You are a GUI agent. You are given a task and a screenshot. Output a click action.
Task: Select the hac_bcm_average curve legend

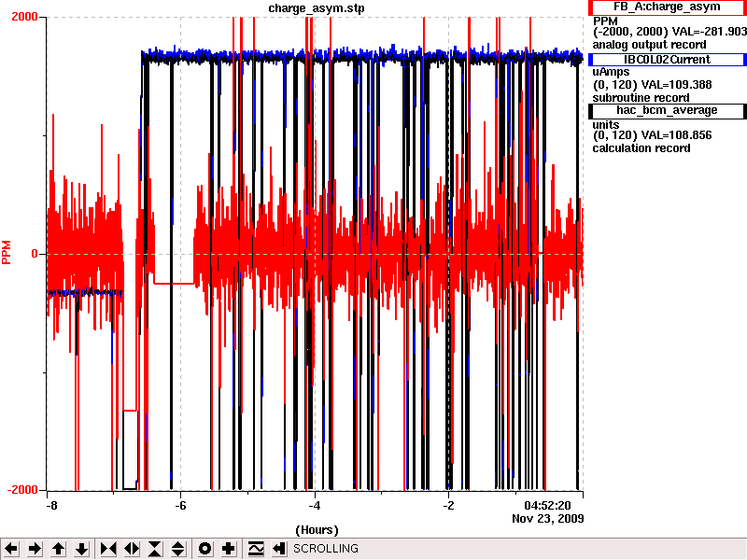click(x=667, y=110)
